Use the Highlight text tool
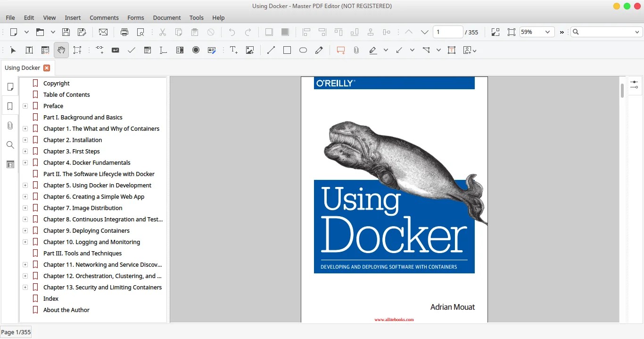 372,50
